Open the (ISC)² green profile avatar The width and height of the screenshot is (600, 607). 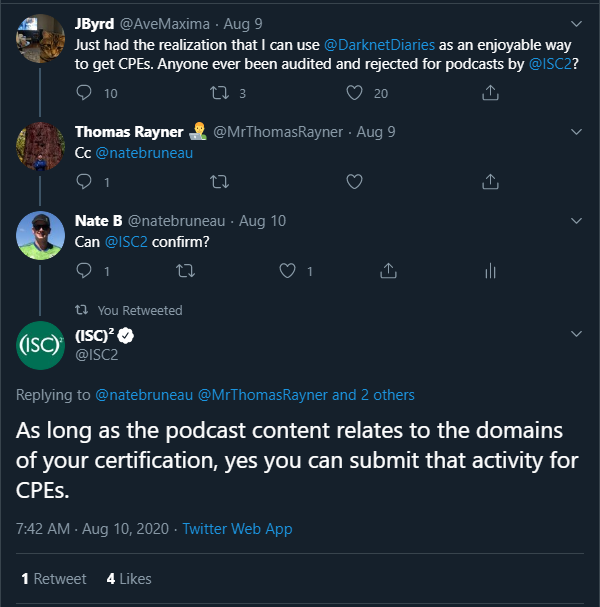tap(40, 345)
